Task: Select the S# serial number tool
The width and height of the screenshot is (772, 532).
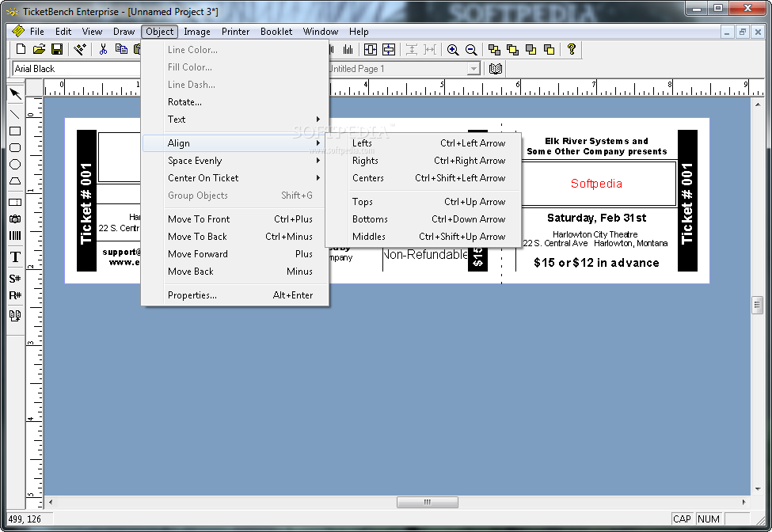Action: (x=15, y=279)
